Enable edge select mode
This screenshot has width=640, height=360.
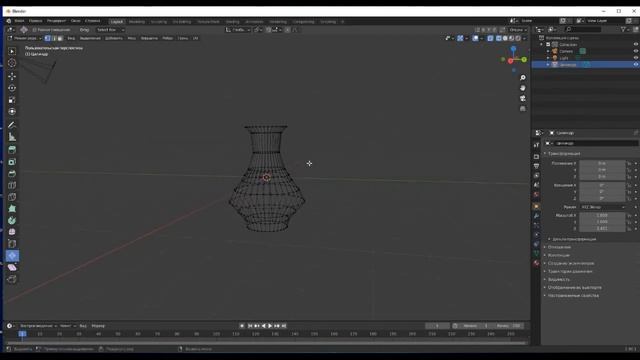point(54,38)
